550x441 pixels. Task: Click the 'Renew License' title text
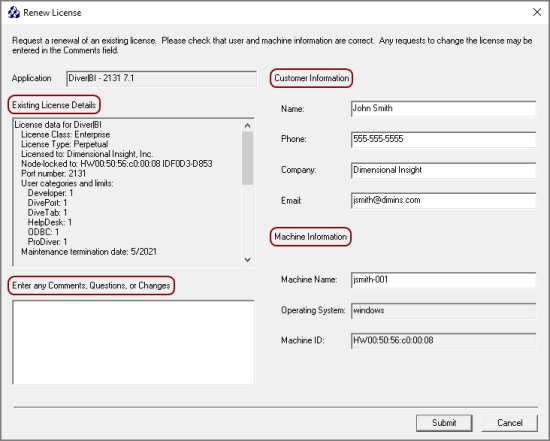point(52,13)
